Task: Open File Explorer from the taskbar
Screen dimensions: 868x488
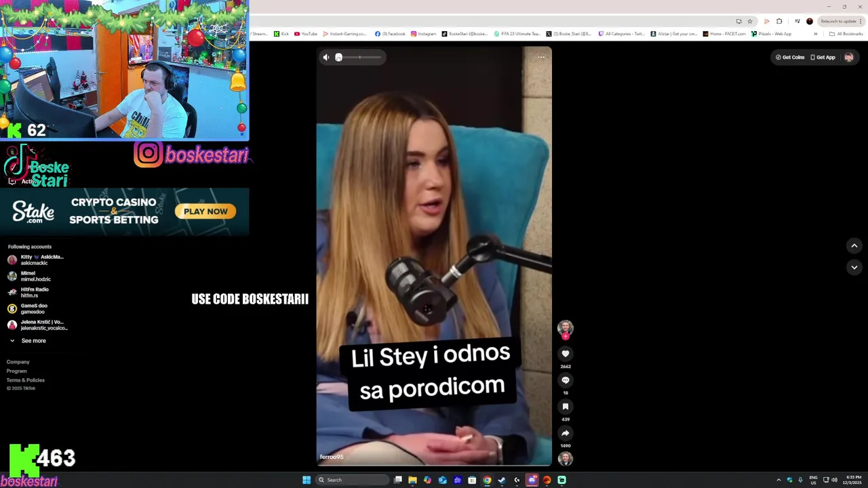Action: (412, 480)
